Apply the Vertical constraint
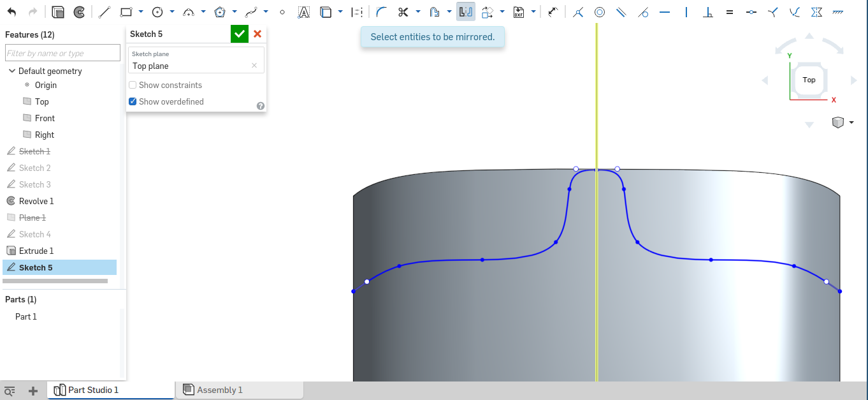 pos(686,11)
